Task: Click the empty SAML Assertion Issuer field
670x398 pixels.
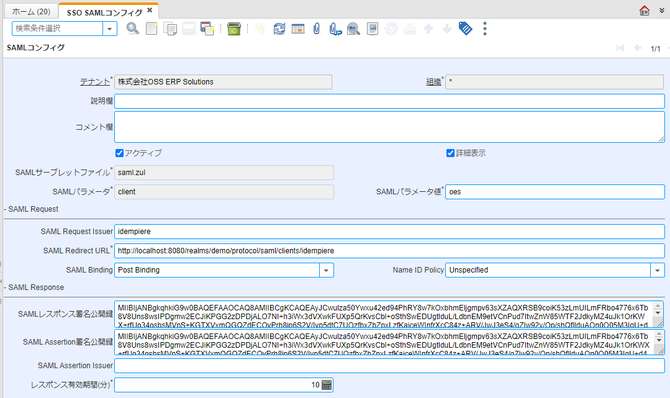Action: (389, 366)
